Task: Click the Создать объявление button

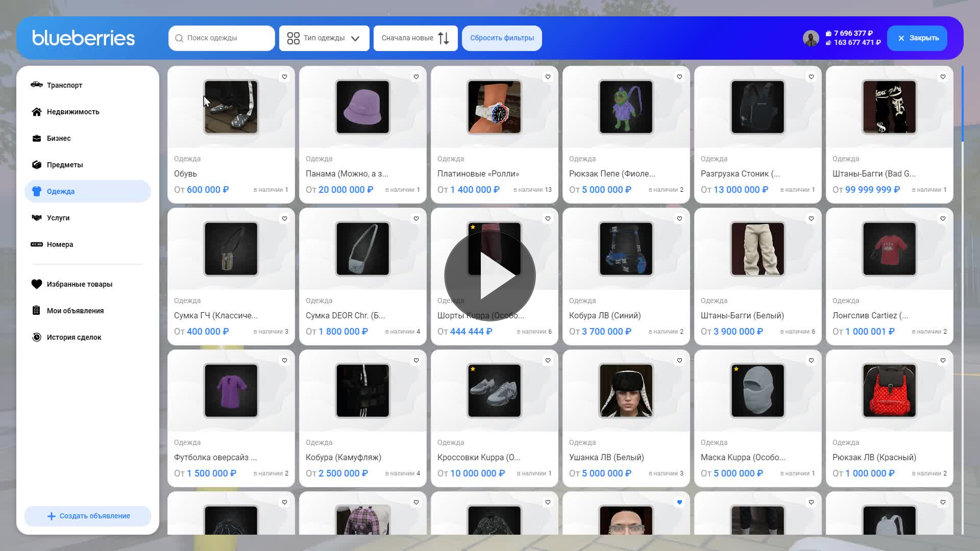Action: (x=88, y=516)
